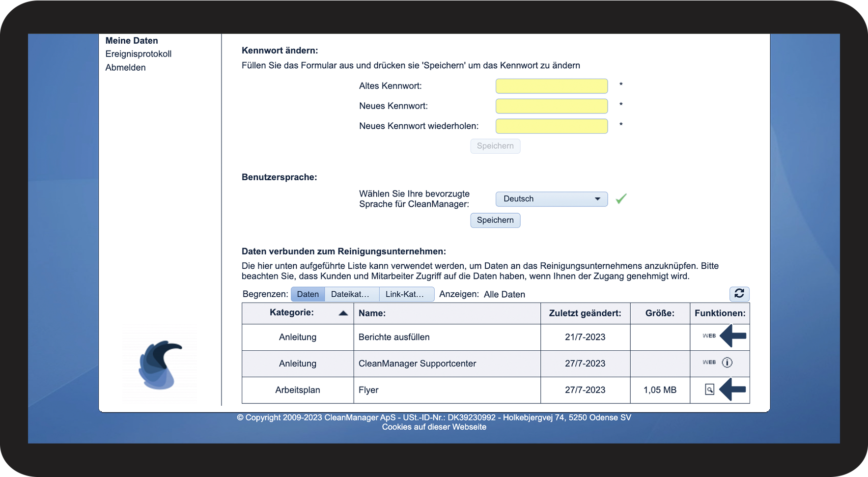The width and height of the screenshot is (868, 477).
Task: Click Abmelden to log out
Action: (125, 68)
